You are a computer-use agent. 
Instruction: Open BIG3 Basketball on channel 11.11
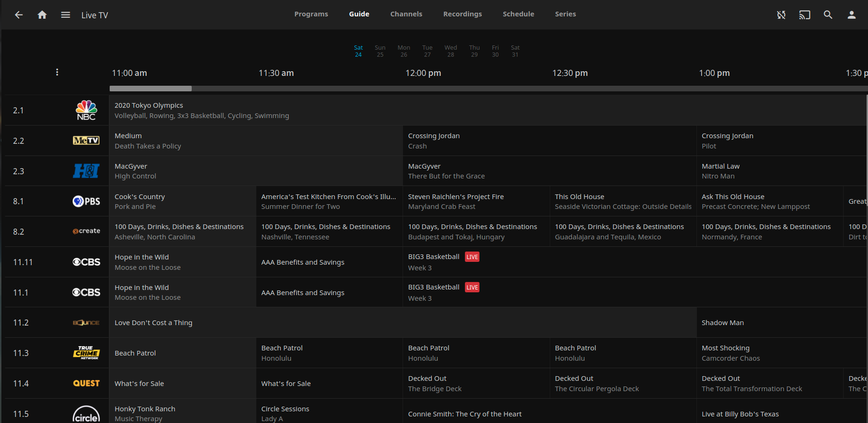pos(635,262)
